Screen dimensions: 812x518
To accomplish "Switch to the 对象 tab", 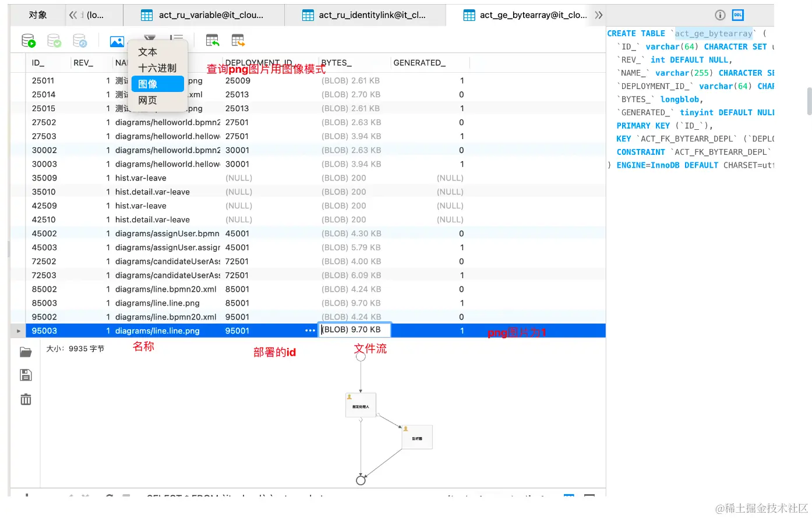I will click(38, 15).
